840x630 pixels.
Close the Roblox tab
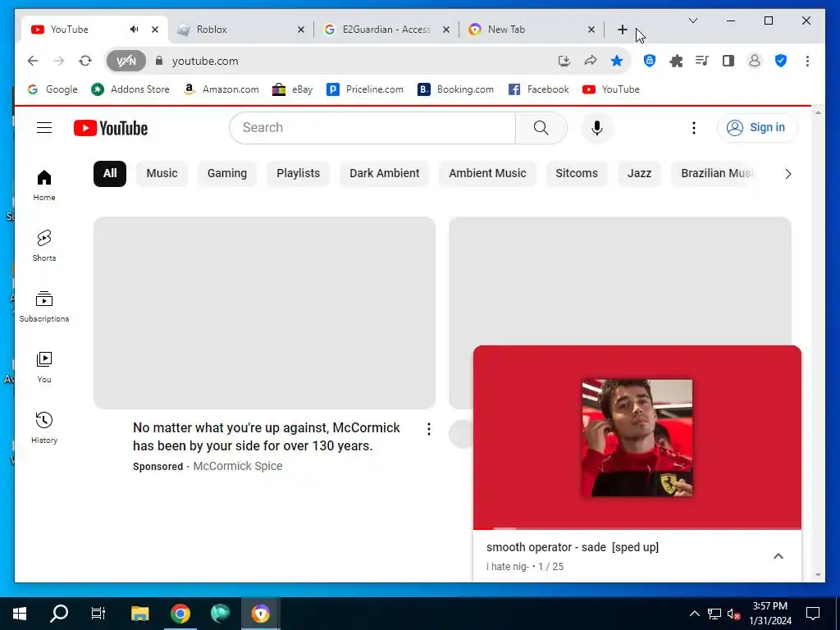(301, 30)
